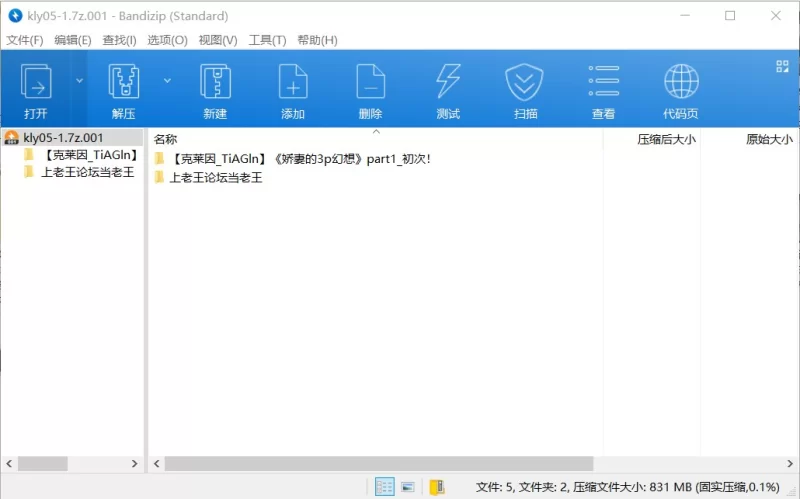This screenshot has height=499, width=800.
Task: Click the Add (添加) file icon
Action: (x=293, y=82)
